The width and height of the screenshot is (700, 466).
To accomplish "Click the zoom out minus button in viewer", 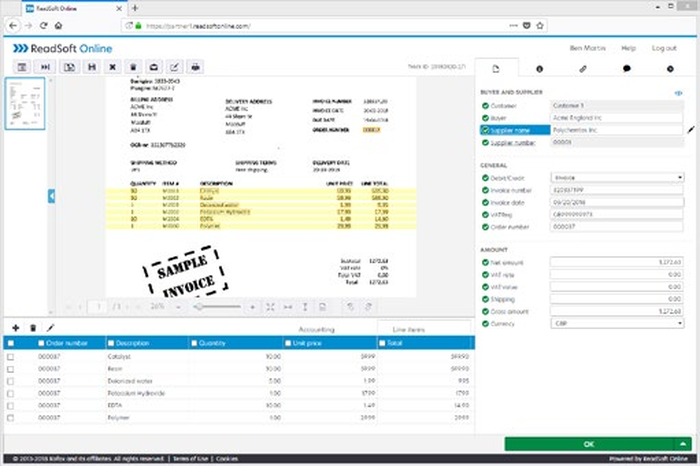I will 178,307.
